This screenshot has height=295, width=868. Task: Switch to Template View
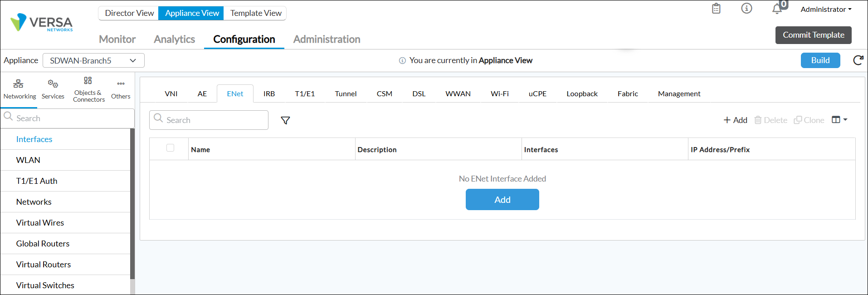pos(256,13)
